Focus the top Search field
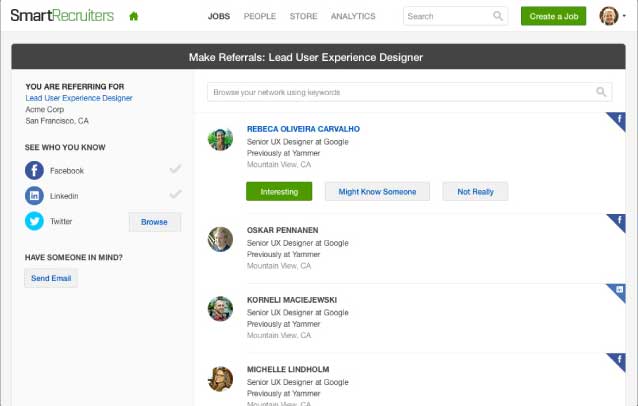The image size is (638, 406). click(x=455, y=16)
